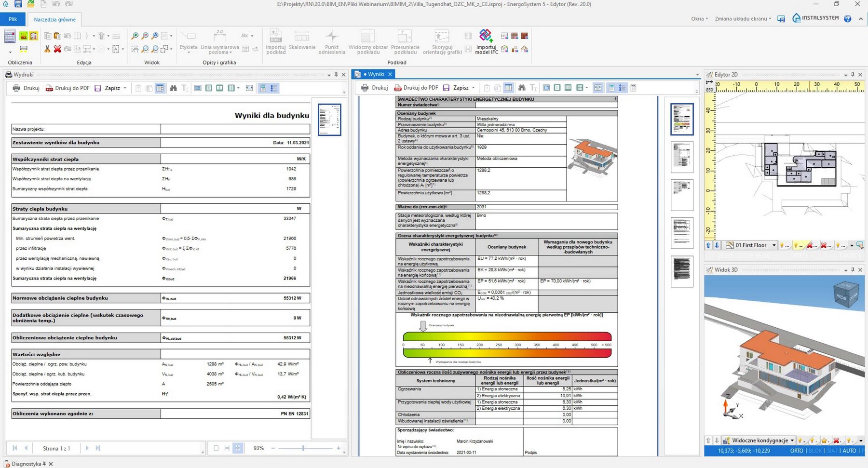Click the zoom minus button beside the slider

tap(273, 448)
